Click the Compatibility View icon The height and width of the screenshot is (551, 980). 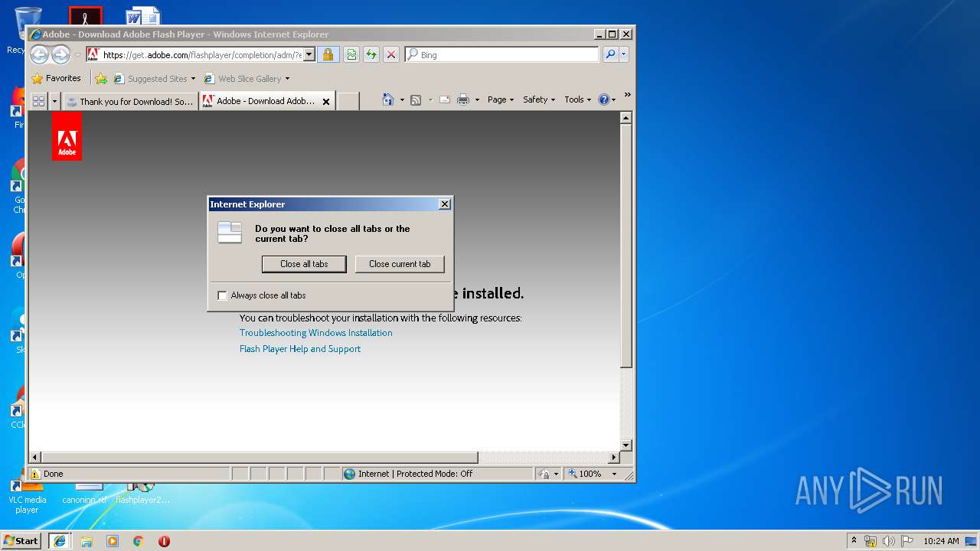pyautogui.click(x=351, y=54)
